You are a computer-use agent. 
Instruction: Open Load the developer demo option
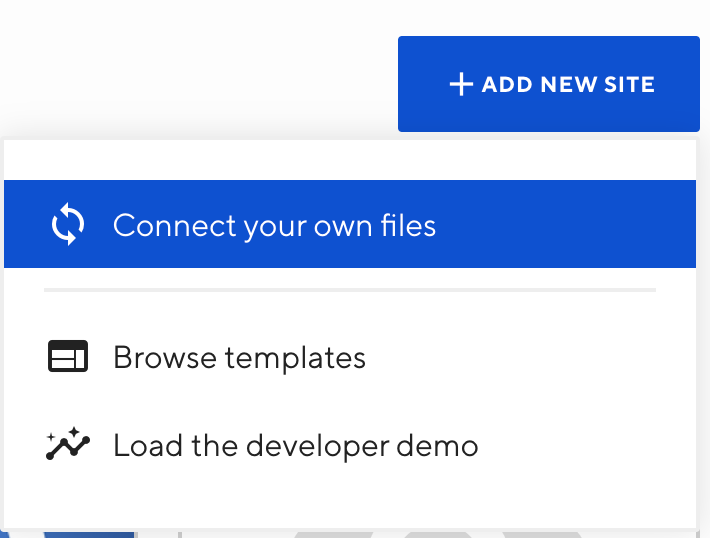pyautogui.click(x=295, y=445)
